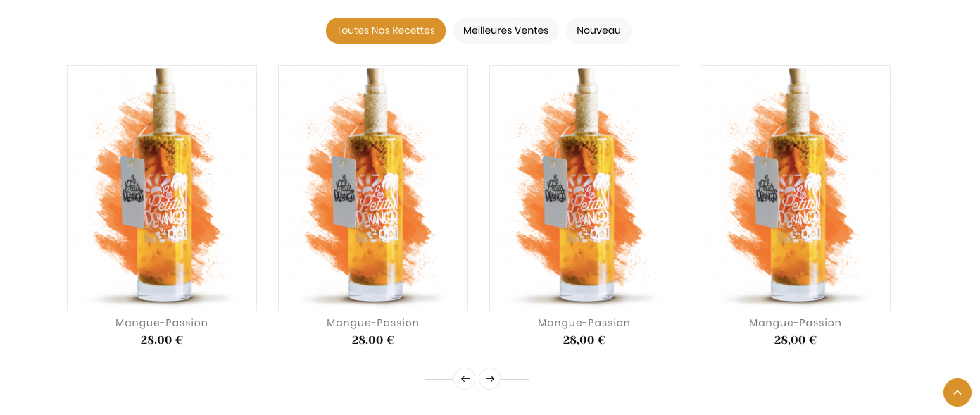Click the fourth product's Mangue-Passion title link

pyautogui.click(x=796, y=323)
